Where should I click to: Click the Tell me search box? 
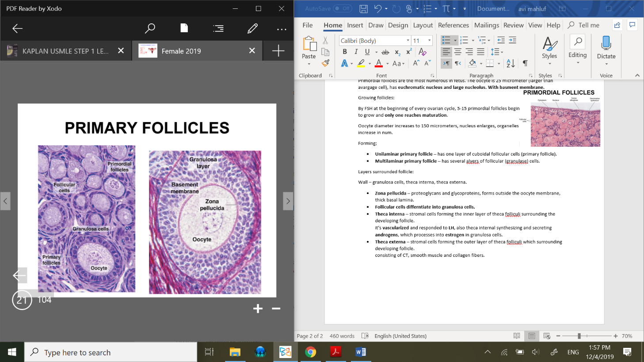click(588, 25)
